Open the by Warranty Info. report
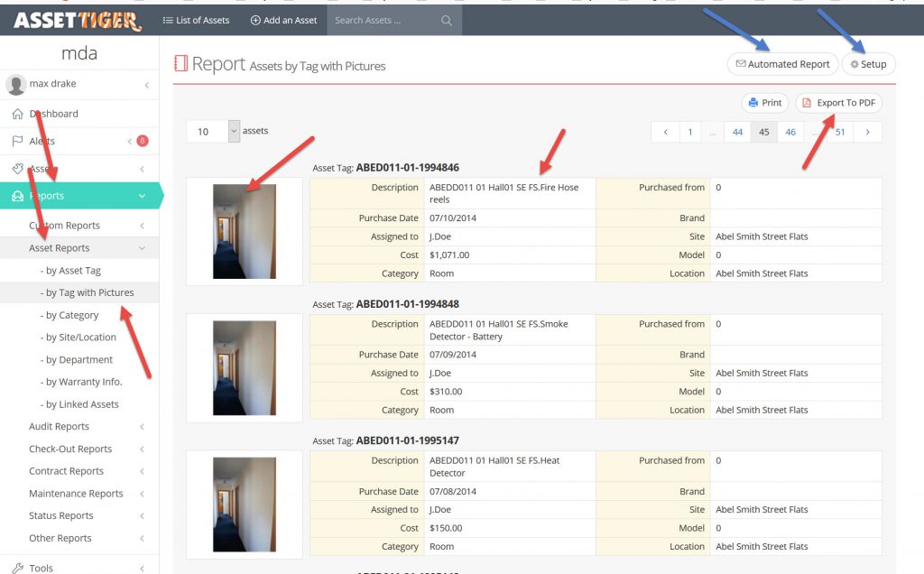The width and height of the screenshot is (924, 574). point(84,382)
